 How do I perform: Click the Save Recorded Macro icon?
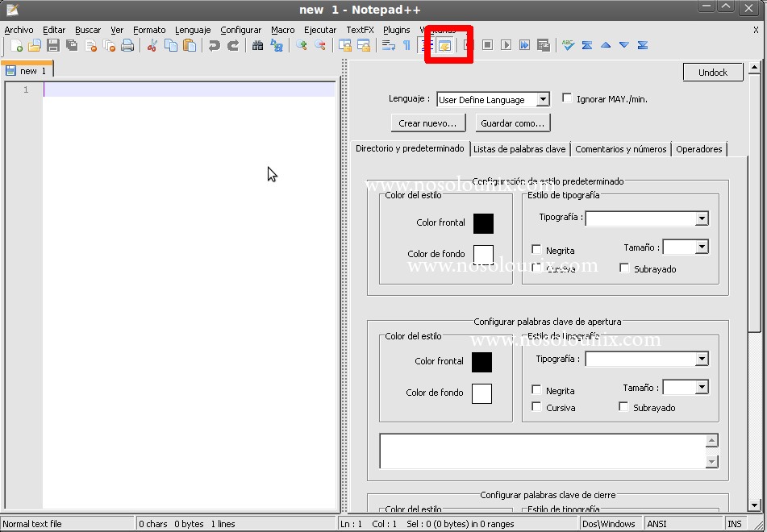(544, 45)
